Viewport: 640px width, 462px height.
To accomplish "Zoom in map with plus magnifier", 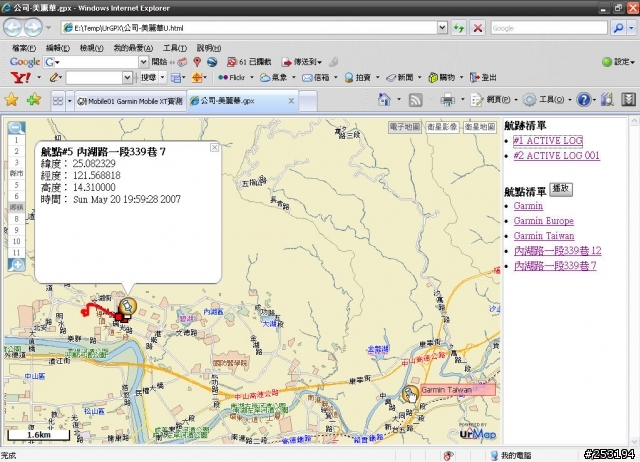I will 16,265.
